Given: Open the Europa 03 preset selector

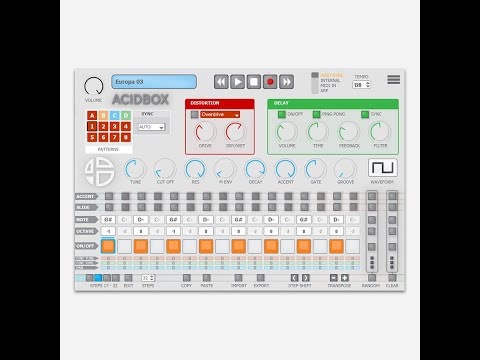Looking at the screenshot, I should tap(154, 82).
